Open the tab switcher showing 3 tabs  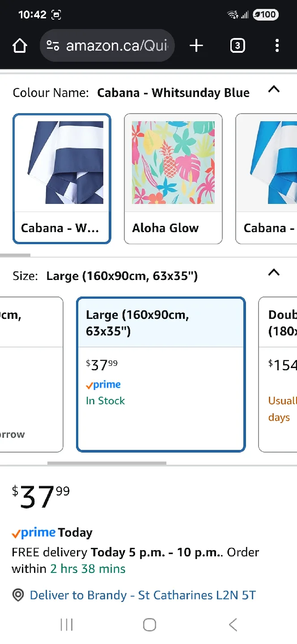coord(238,45)
